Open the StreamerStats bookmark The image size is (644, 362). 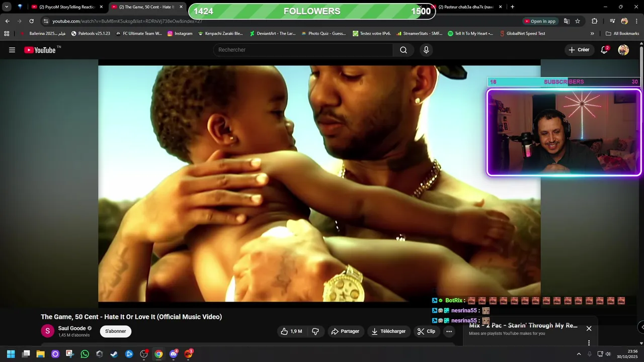[419, 34]
